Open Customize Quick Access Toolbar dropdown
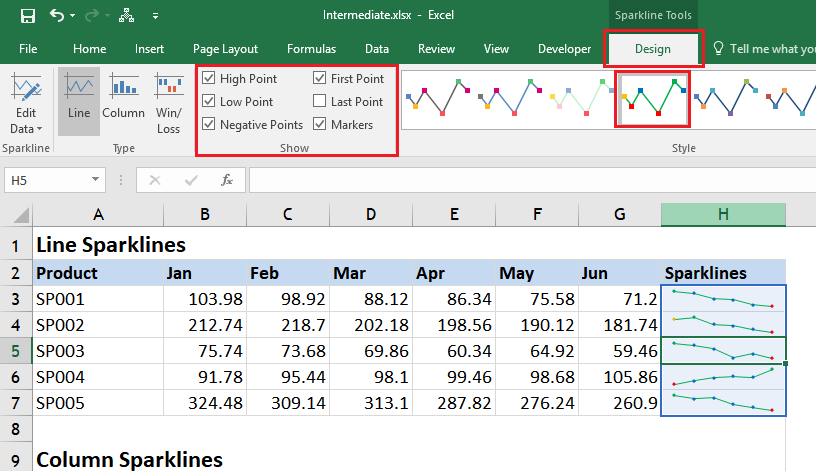The image size is (816, 471). pyautogui.click(x=155, y=16)
